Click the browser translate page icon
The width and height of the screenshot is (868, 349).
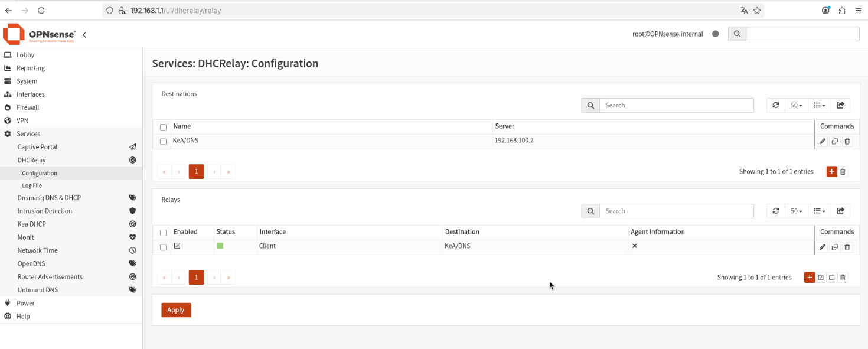click(744, 11)
